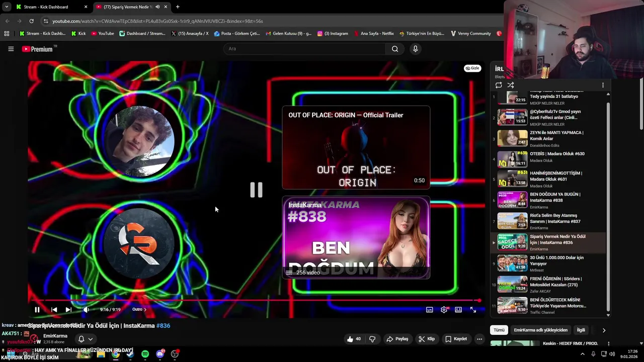Open the 'YouTube' bookmark
Image resolution: width=644 pixels, height=362 pixels.
(x=103, y=34)
